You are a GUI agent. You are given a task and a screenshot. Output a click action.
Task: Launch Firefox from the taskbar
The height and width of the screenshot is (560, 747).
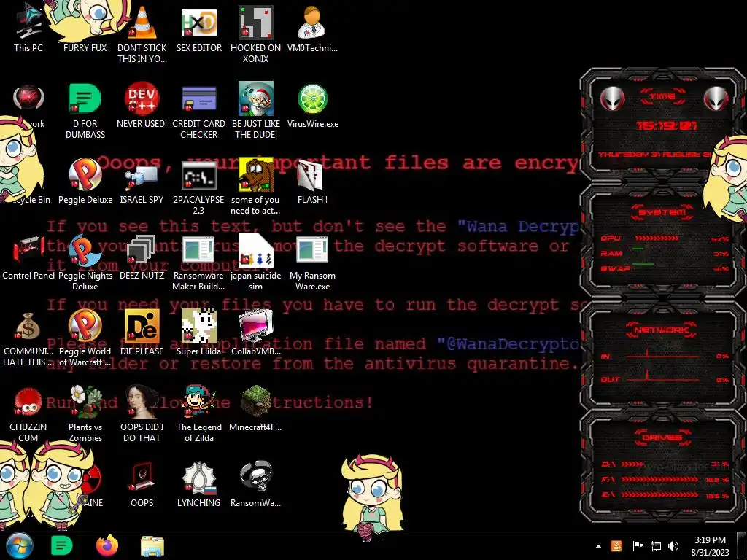(x=107, y=545)
